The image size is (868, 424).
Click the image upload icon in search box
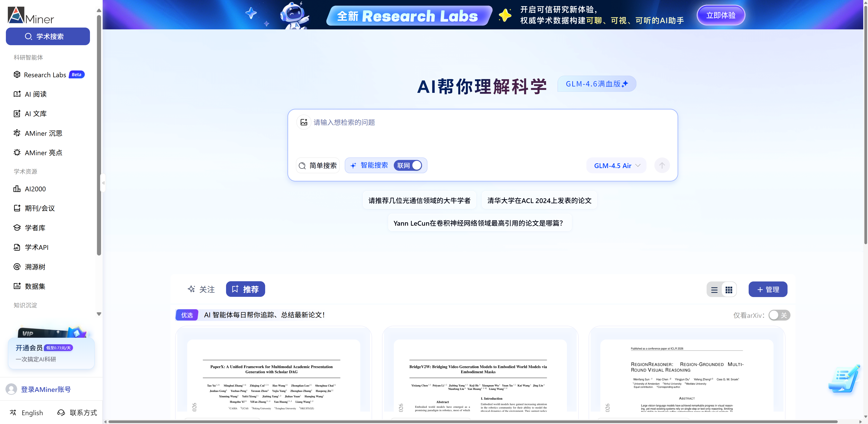click(304, 122)
